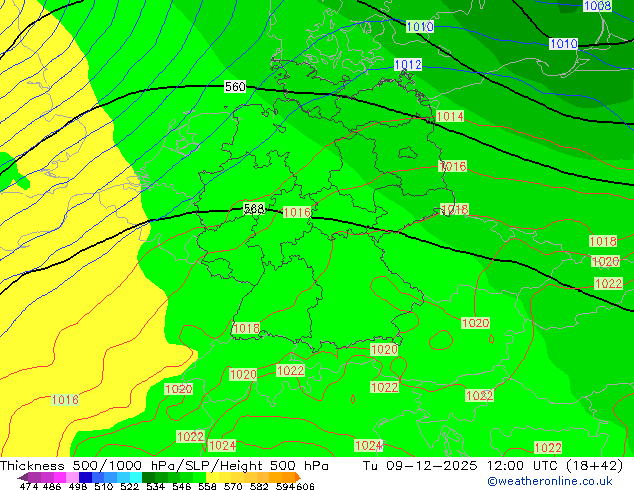The width and height of the screenshot is (634, 490).
Task: Click the 606 legend value
Action: click(x=305, y=486)
